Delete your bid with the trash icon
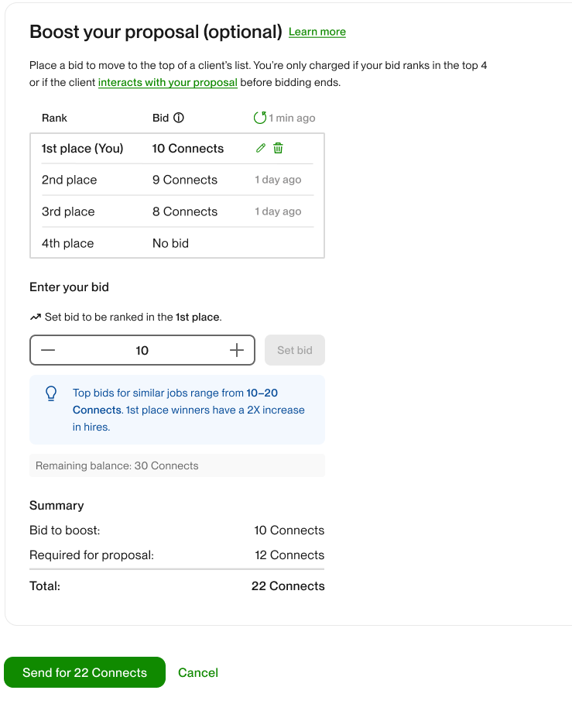The image size is (572, 728). [x=278, y=148]
